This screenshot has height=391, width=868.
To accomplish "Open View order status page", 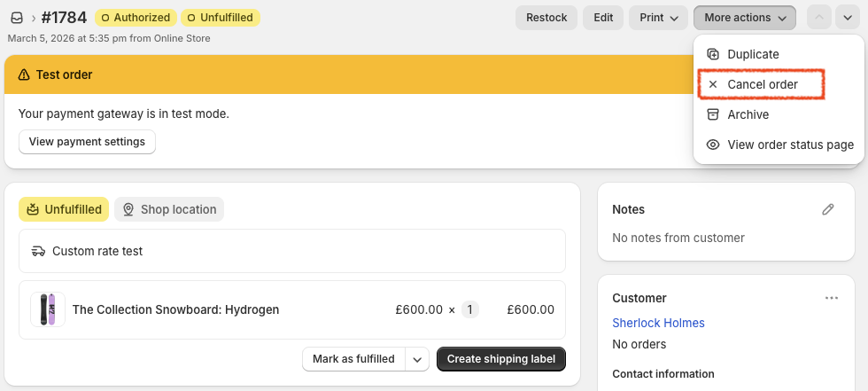I will coord(790,145).
